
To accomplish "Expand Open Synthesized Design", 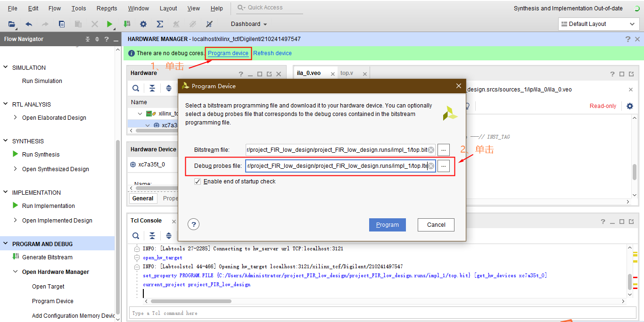I will (x=16, y=169).
